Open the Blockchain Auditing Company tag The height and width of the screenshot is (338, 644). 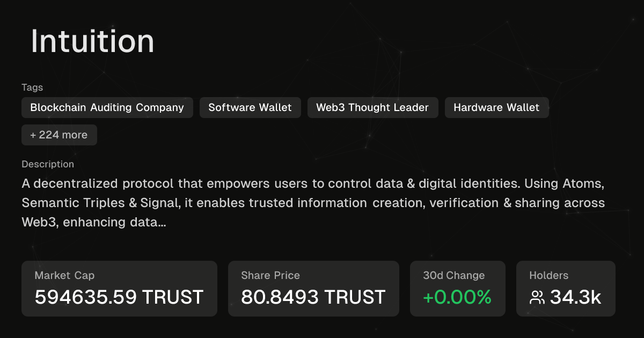[x=107, y=107]
